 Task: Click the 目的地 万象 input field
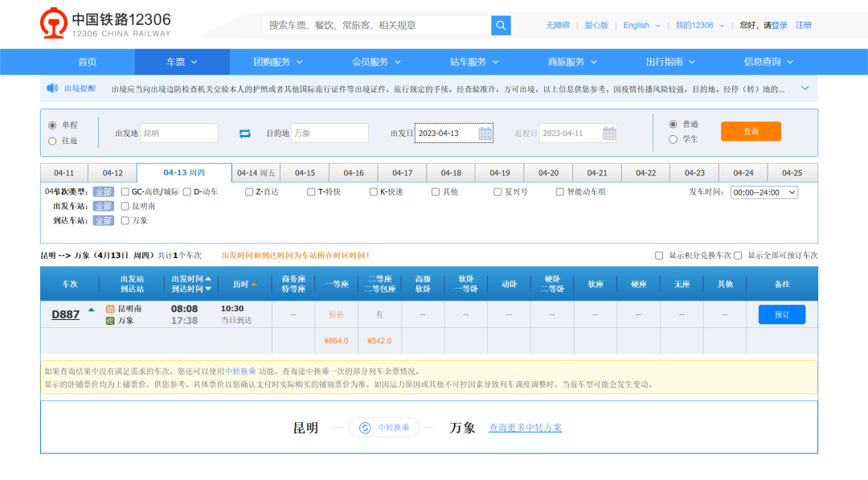pos(330,133)
